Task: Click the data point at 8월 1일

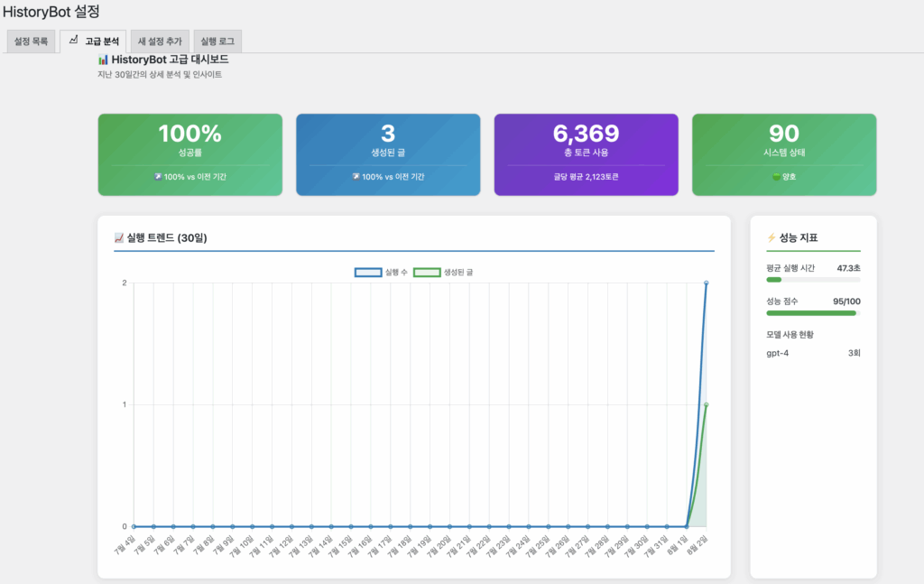Action: (x=687, y=526)
